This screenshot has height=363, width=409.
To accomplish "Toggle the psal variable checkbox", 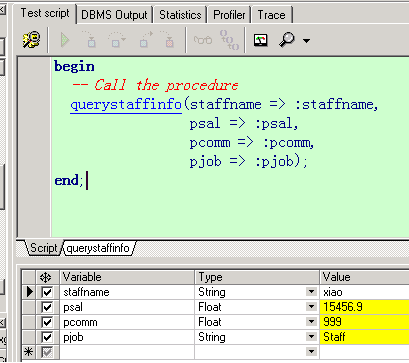I will pyautogui.click(x=47, y=307).
